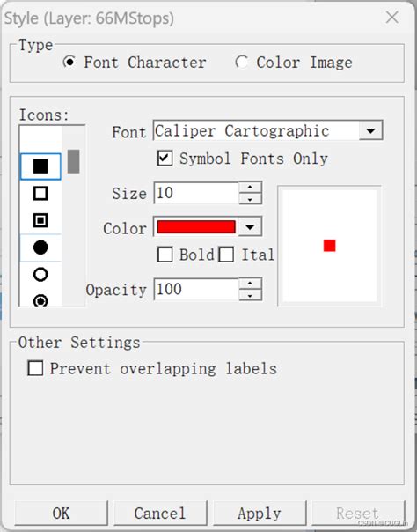Screen dimensions: 417x532
Task: Decrease Opacity with the down stepper
Action: click(250, 295)
